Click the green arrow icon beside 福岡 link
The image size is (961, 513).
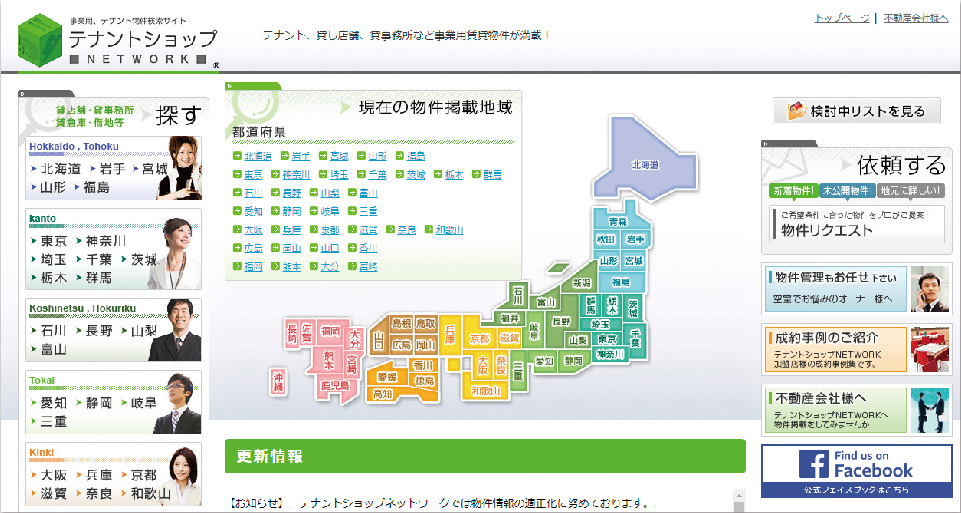[237, 267]
